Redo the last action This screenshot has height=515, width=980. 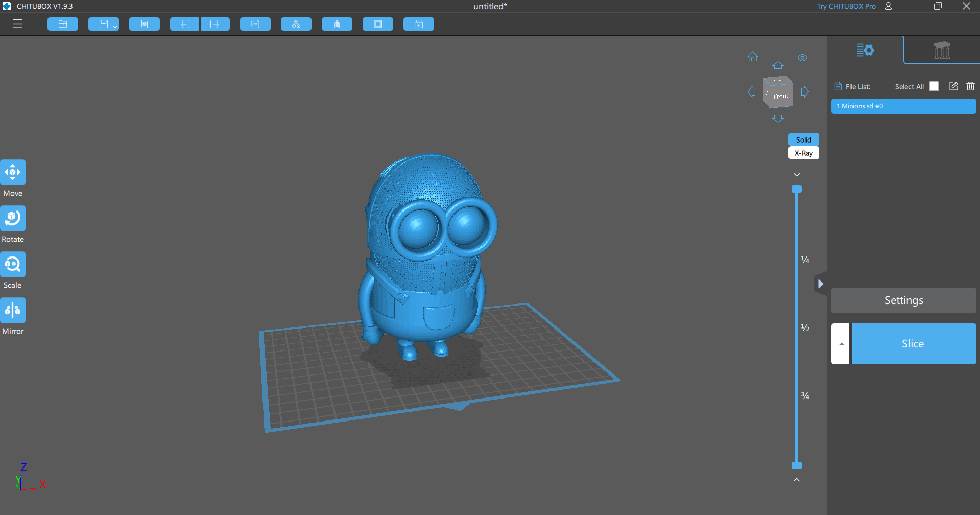[x=215, y=24]
